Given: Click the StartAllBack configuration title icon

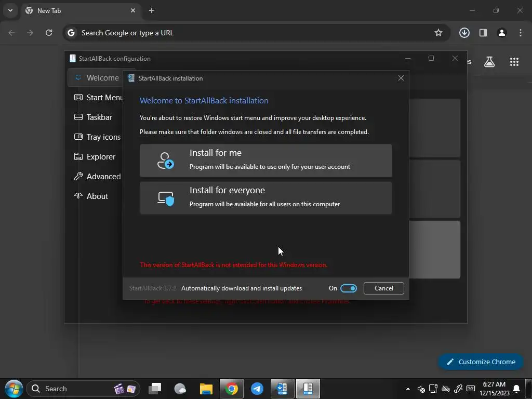Looking at the screenshot, I should coord(72,58).
